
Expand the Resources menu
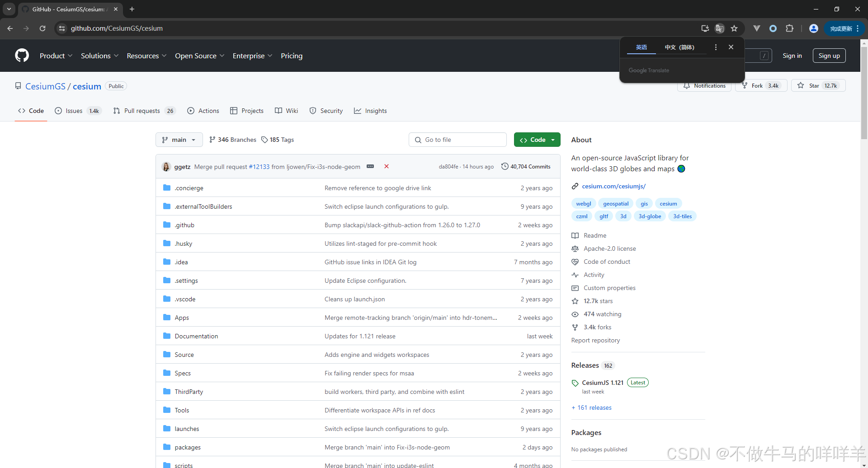click(146, 56)
